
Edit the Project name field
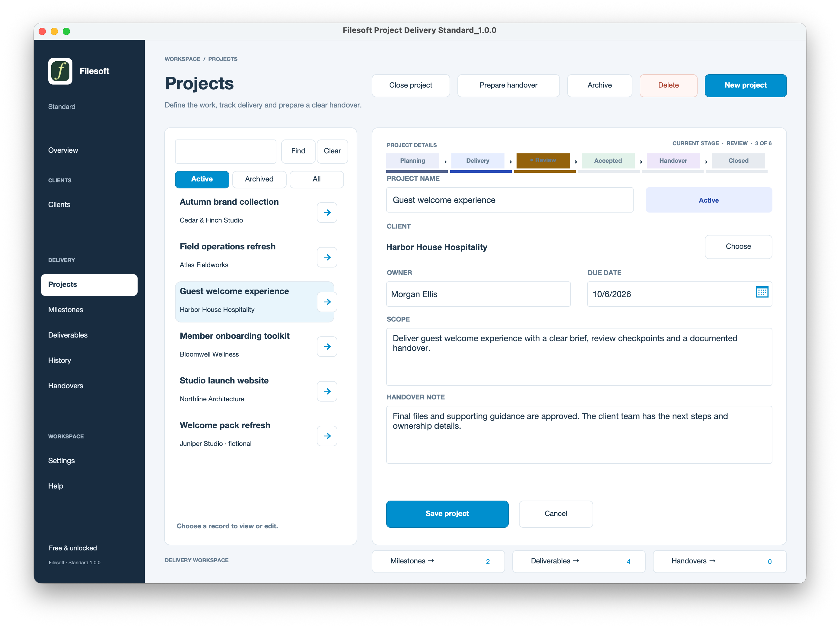pyautogui.click(x=510, y=200)
